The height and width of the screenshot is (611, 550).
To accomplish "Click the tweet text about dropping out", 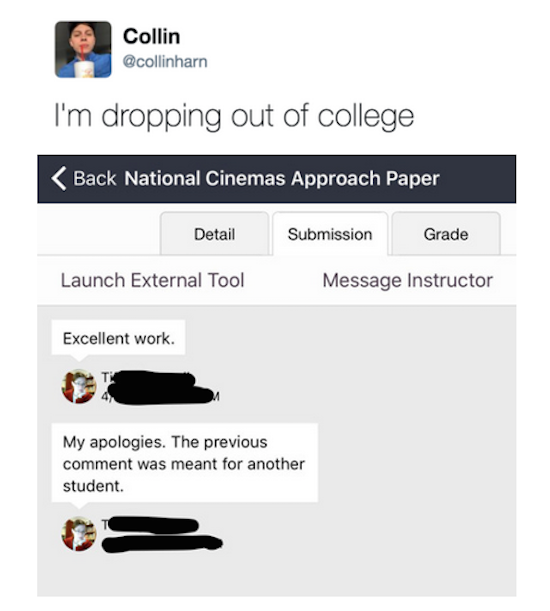I will [x=234, y=116].
